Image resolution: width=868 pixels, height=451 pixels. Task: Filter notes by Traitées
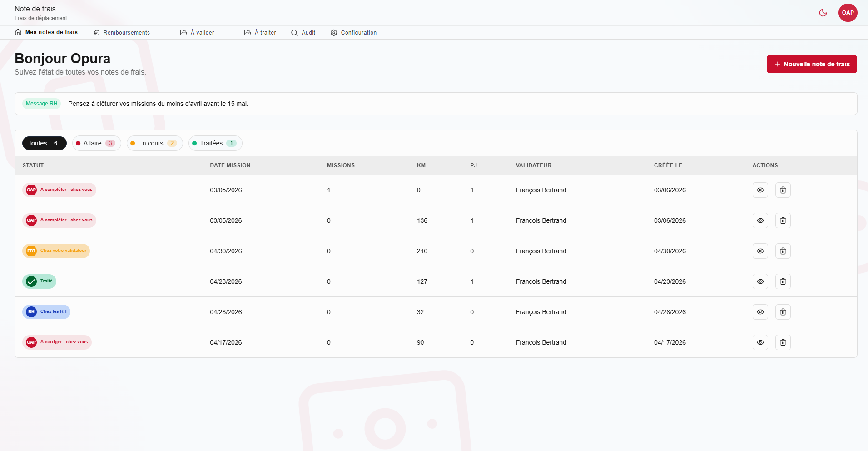tap(215, 143)
